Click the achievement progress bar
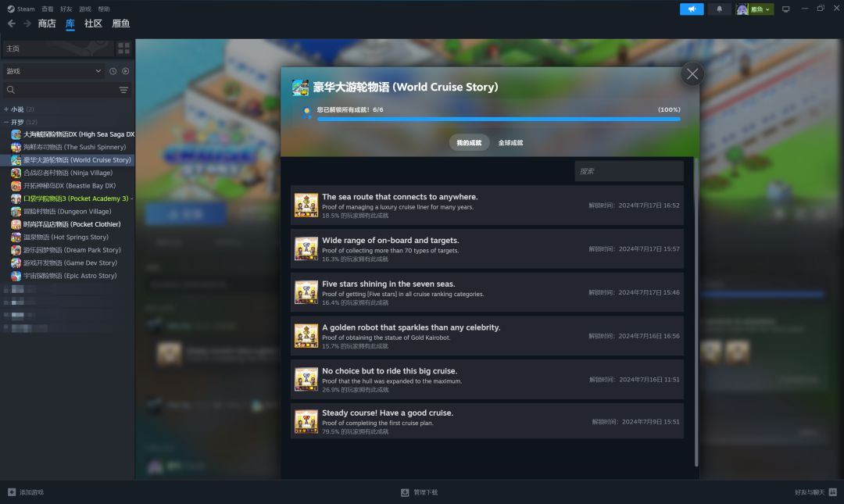The image size is (844, 504). pyautogui.click(x=499, y=119)
